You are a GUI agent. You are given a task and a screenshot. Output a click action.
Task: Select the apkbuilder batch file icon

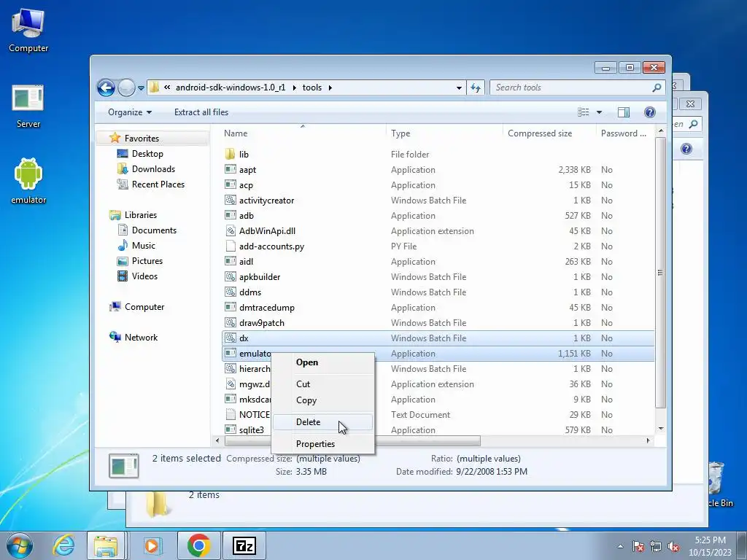(230, 276)
